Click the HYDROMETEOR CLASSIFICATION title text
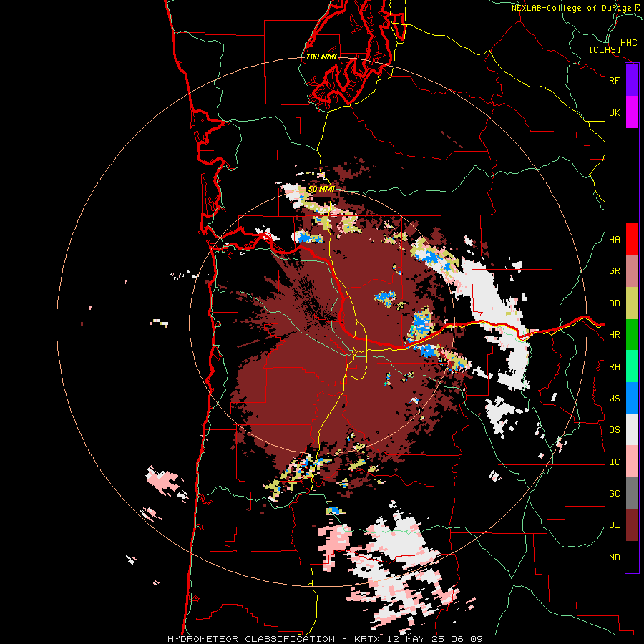 (251, 639)
